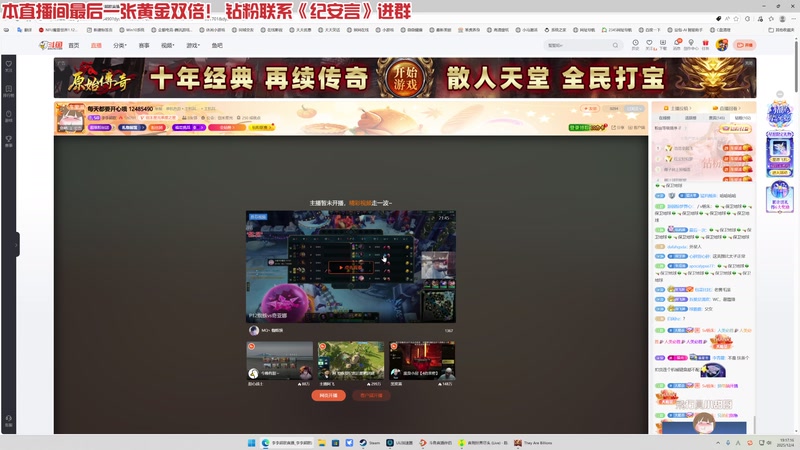800x450 pixels.
Task: Expand the 视频 dropdown menu
Action: click(167, 45)
